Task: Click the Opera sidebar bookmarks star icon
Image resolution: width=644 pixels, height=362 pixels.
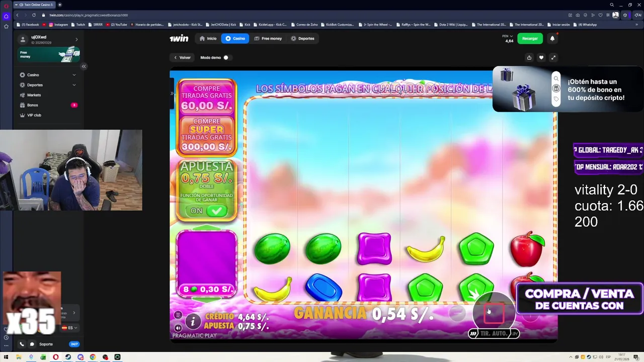Action: tap(6, 26)
